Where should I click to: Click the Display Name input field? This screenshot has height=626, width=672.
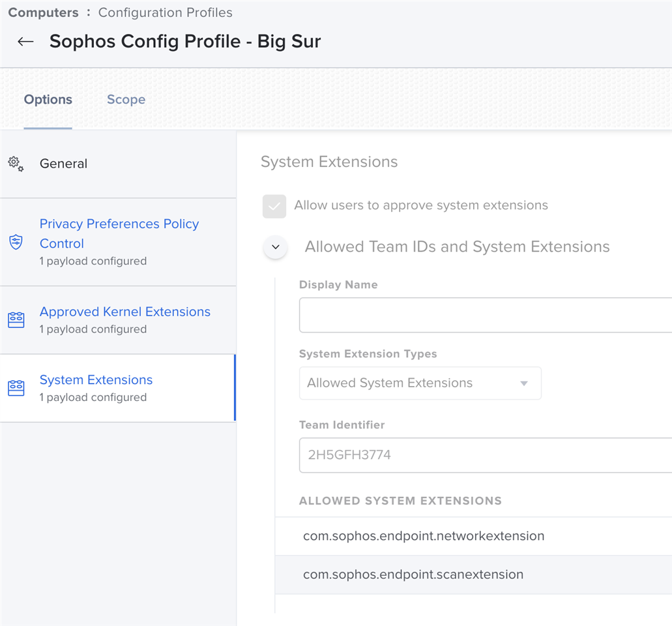point(486,315)
